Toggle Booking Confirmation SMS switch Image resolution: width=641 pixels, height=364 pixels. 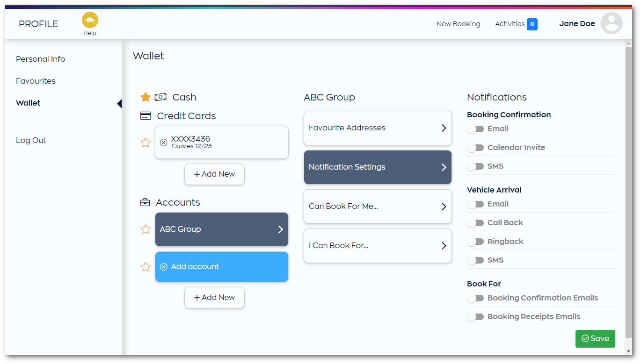475,166
